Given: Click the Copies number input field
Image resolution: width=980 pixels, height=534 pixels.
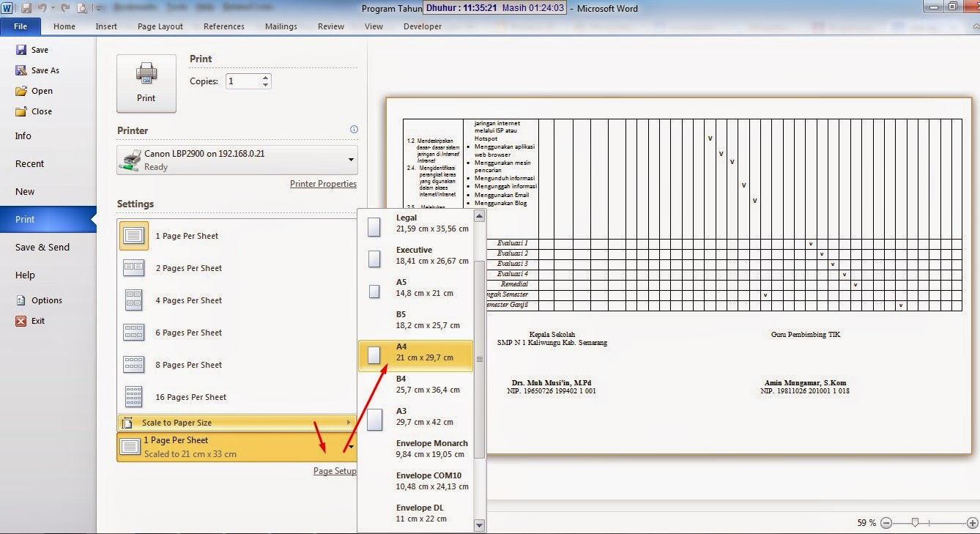Looking at the screenshot, I should pos(242,81).
